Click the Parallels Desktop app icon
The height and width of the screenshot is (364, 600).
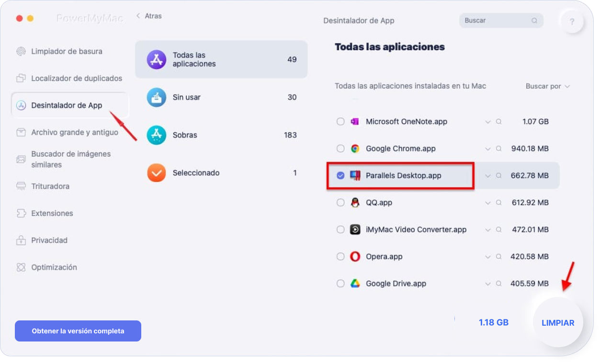point(355,176)
